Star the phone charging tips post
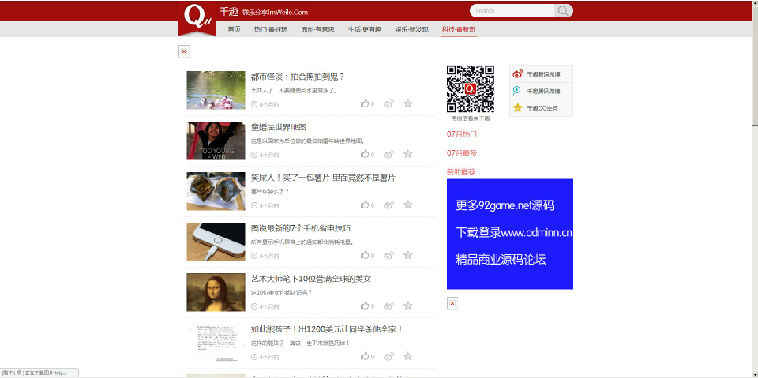The height and width of the screenshot is (378, 758). (408, 255)
